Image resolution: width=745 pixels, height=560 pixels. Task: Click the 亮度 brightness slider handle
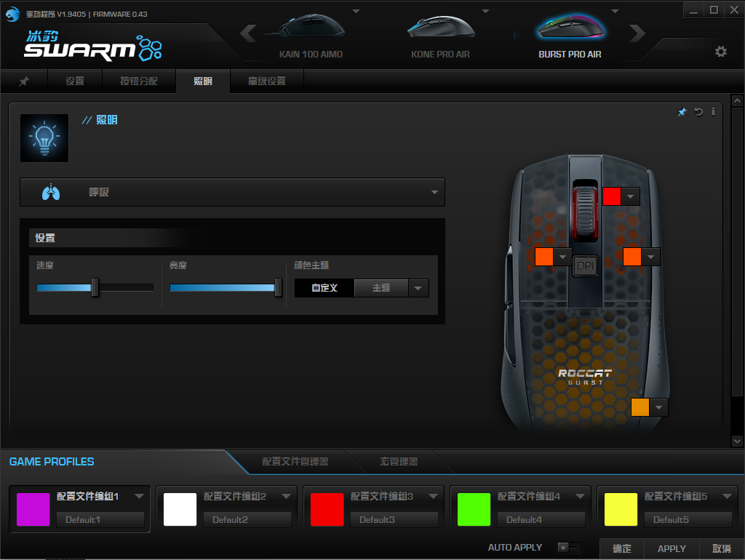[x=278, y=288]
